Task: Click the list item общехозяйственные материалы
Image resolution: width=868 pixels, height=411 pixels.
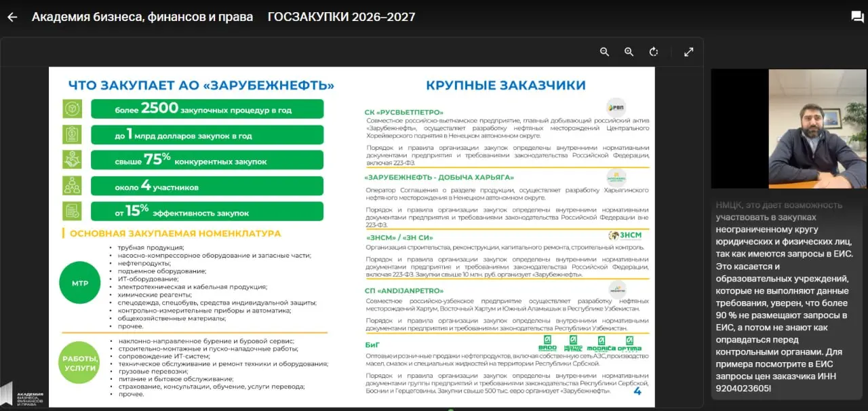Action: [171, 318]
